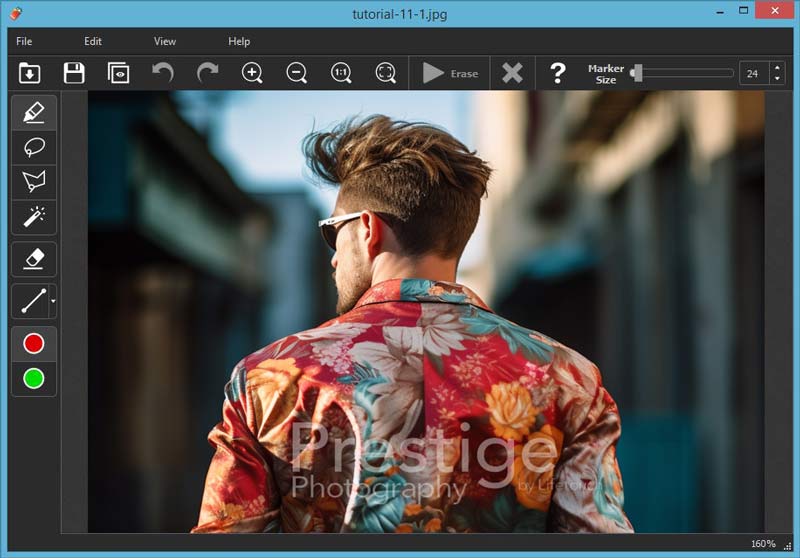800x558 pixels.
Task: Decrease marker size with down arrow
Action: click(777, 79)
